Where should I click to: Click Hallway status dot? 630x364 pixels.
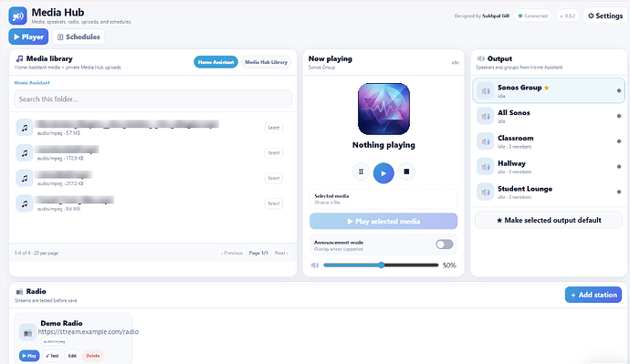(x=619, y=167)
